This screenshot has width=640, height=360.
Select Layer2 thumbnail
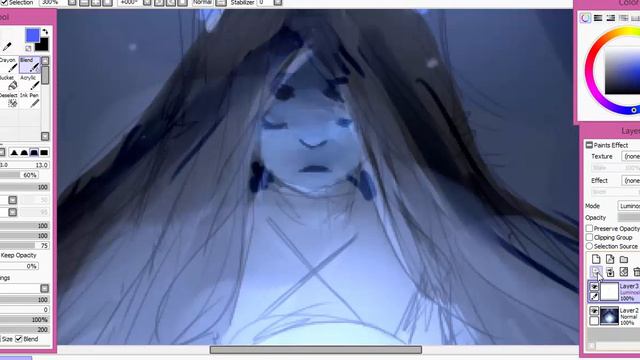click(609, 316)
